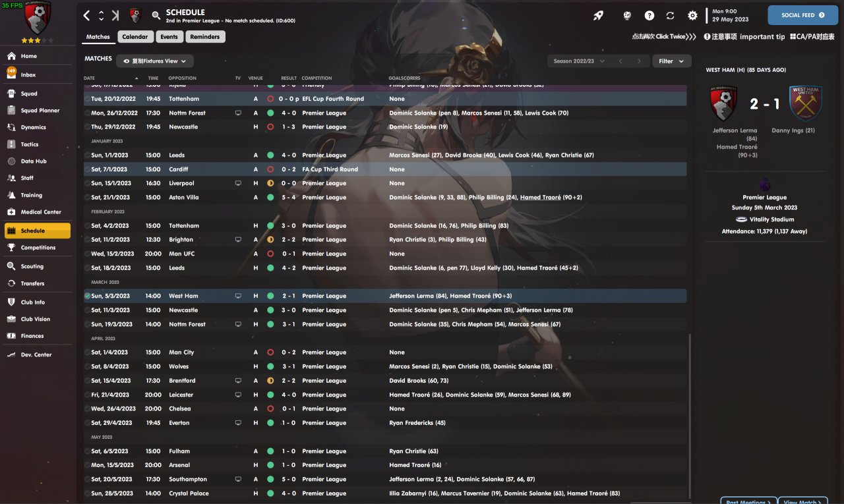This screenshot has width=844, height=504.
Task: Click the Social Feed button
Action: (802, 15)
